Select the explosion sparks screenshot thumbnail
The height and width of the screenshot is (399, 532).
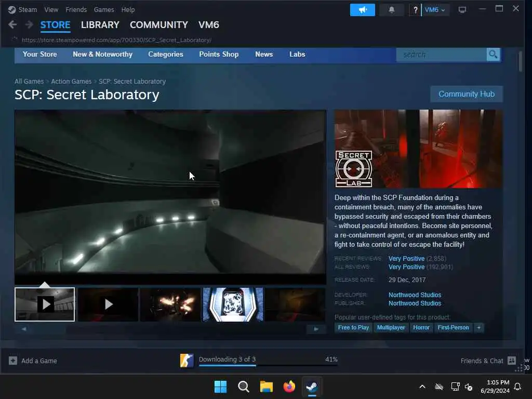click(170, 304)
